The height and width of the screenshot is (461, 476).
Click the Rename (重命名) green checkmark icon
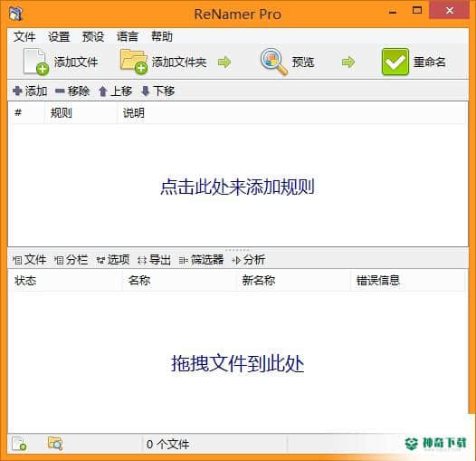pos(395,62)
